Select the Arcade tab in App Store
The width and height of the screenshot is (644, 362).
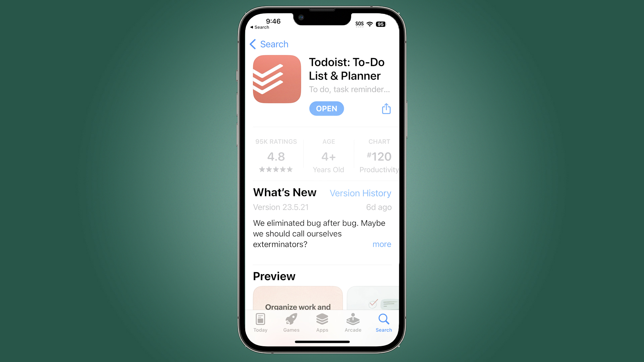353,323
